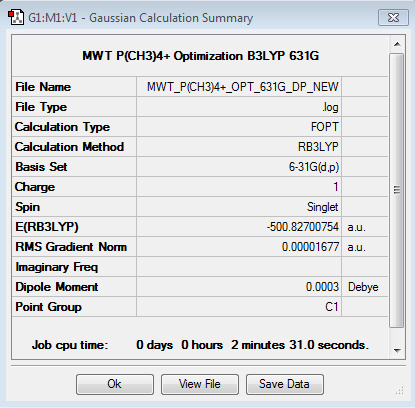Click the Dipole Moment row label

tap(57, 287)
